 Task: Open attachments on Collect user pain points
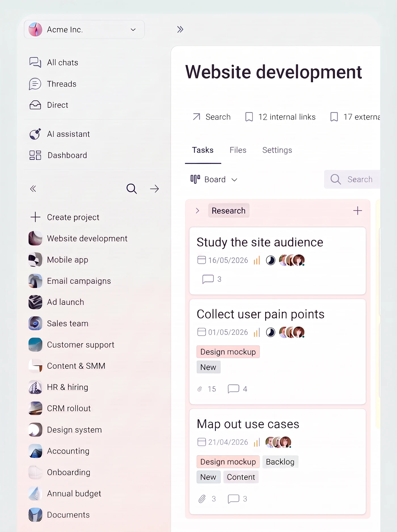click(x=206, y=389)
